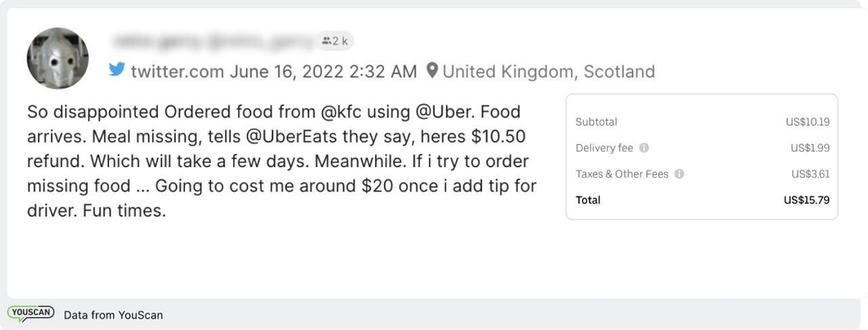
Task: Click the Delivery fee label
Action: click(605, 148)
